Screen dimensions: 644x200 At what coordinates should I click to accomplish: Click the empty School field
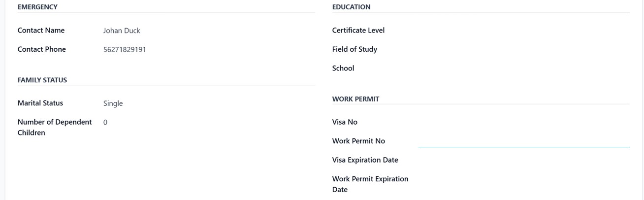[523, 68]
